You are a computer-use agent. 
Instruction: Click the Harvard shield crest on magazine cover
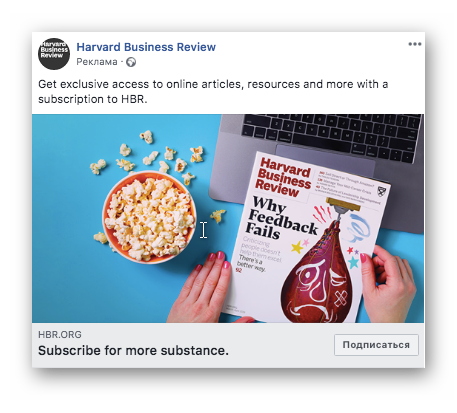tap(381, 191)
